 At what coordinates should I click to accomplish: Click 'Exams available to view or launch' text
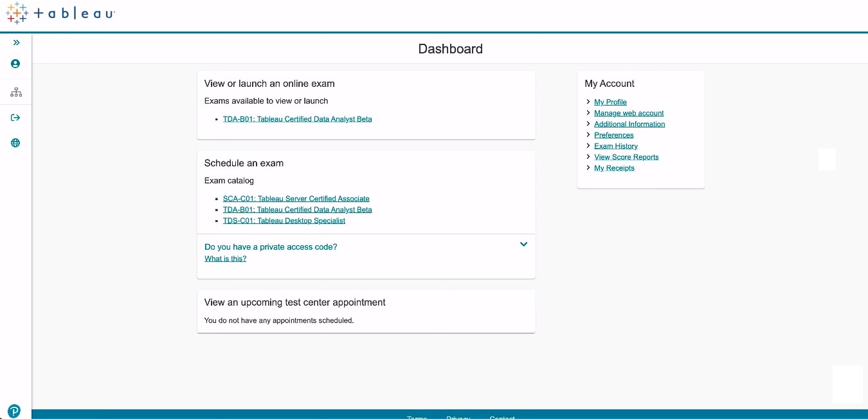coord(266,101)
